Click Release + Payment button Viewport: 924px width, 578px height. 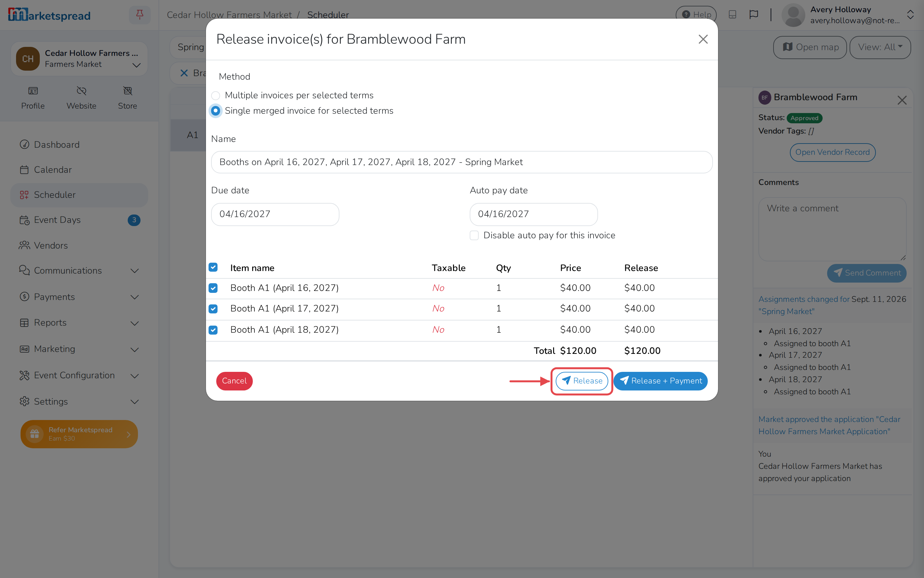[x=660, y=381]
